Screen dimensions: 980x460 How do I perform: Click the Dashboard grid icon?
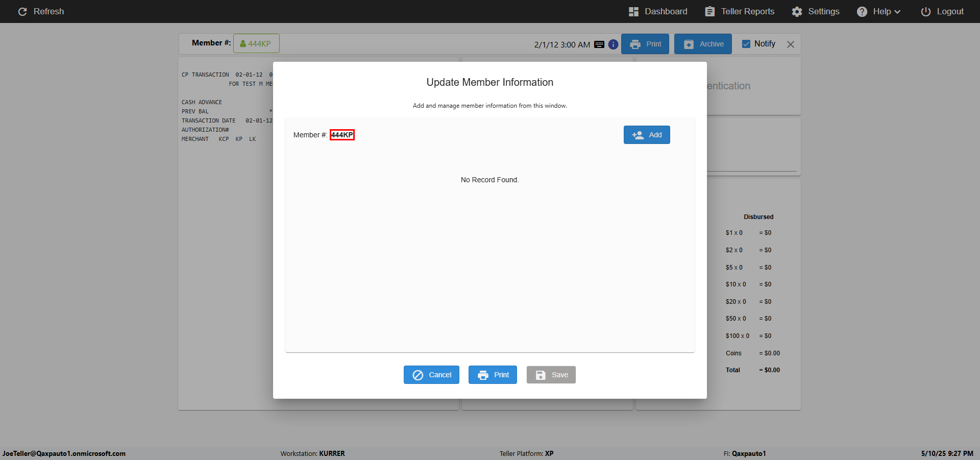pyautogui.click(x=633, y=11)
